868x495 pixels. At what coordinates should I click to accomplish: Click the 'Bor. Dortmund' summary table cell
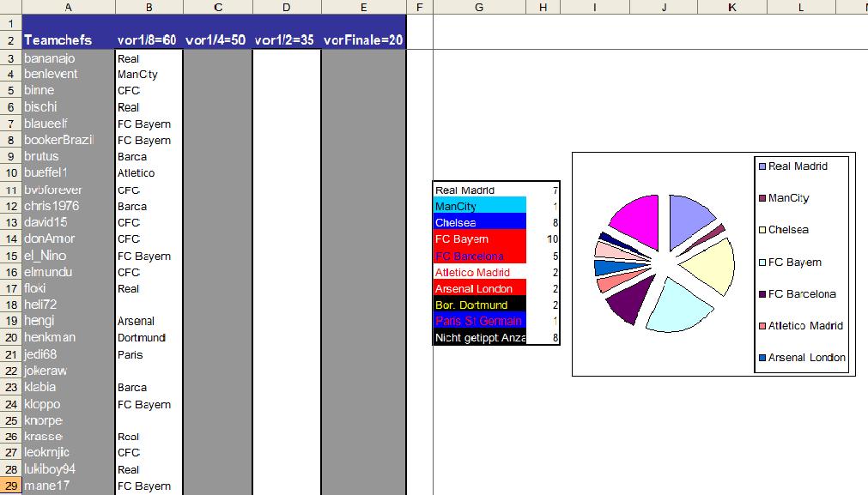click(x=479, y=305)
